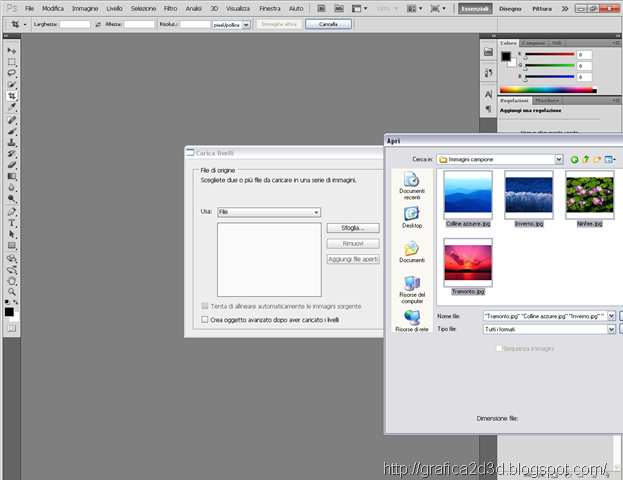The image size is (623, 480).
Task: Expand the 'Usa' File dropdown
Action: [x=315, y=212]
